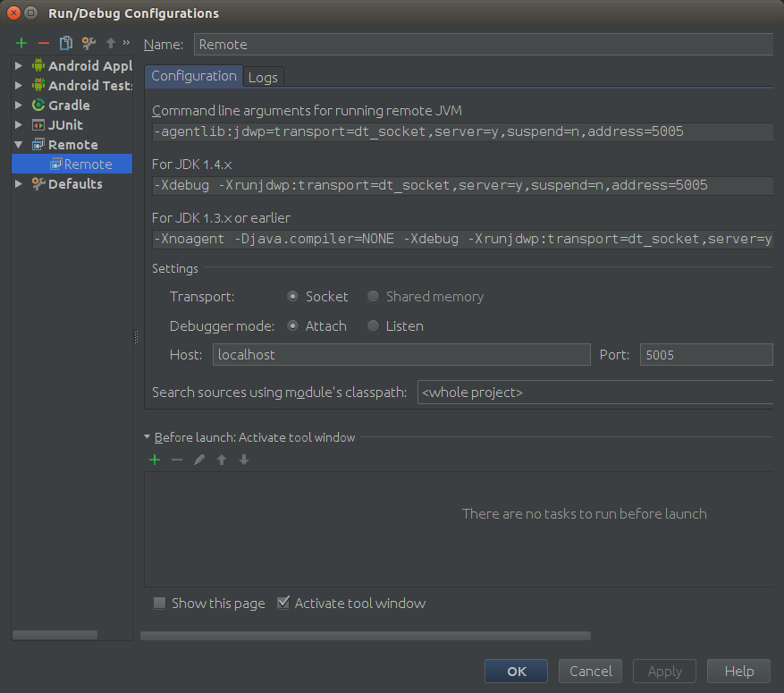The image size is (784, 693).
Task: Open Help for run configurations
Action: pos(738,671)
